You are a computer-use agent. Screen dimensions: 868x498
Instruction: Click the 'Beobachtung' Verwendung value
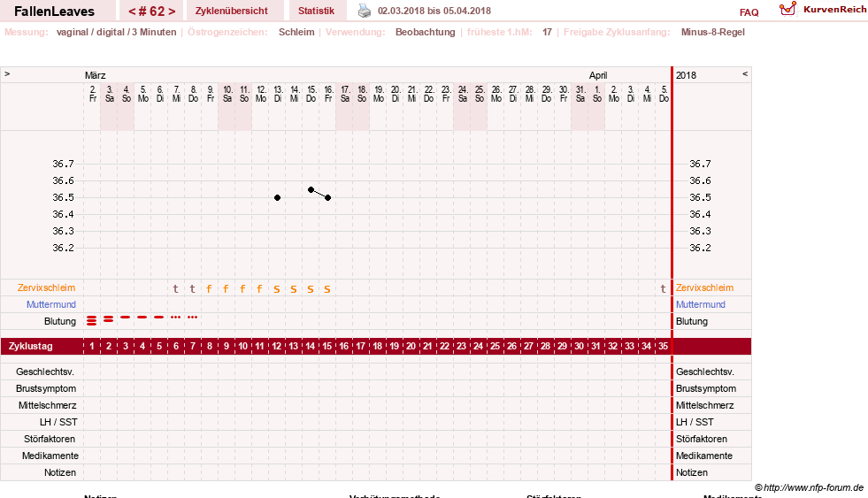[x=425, y=32]
